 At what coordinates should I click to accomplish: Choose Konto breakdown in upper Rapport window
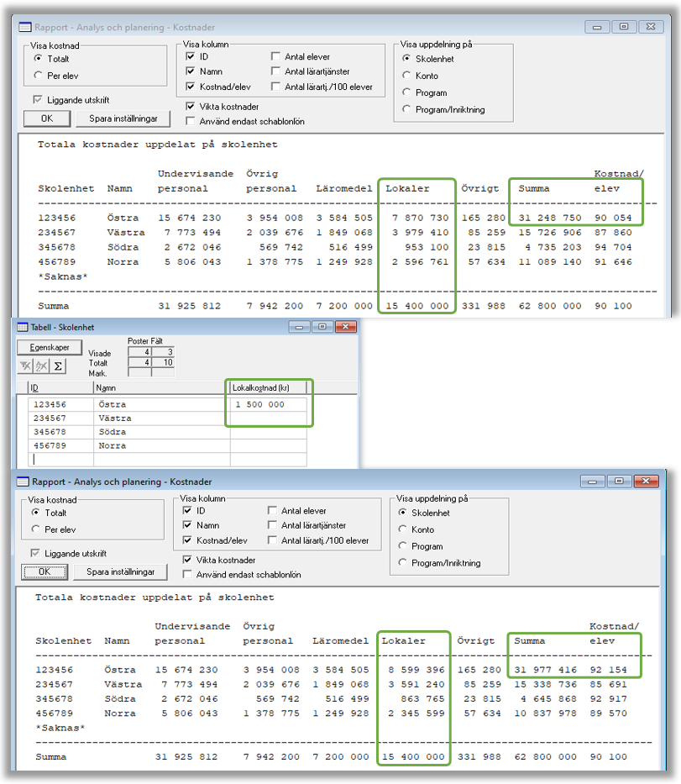tap(406, 76)
